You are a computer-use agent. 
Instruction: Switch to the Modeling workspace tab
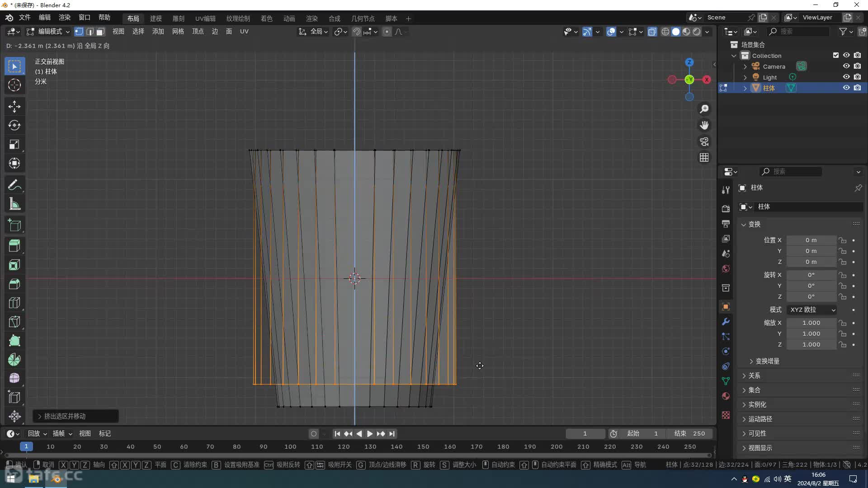point(156,19)
